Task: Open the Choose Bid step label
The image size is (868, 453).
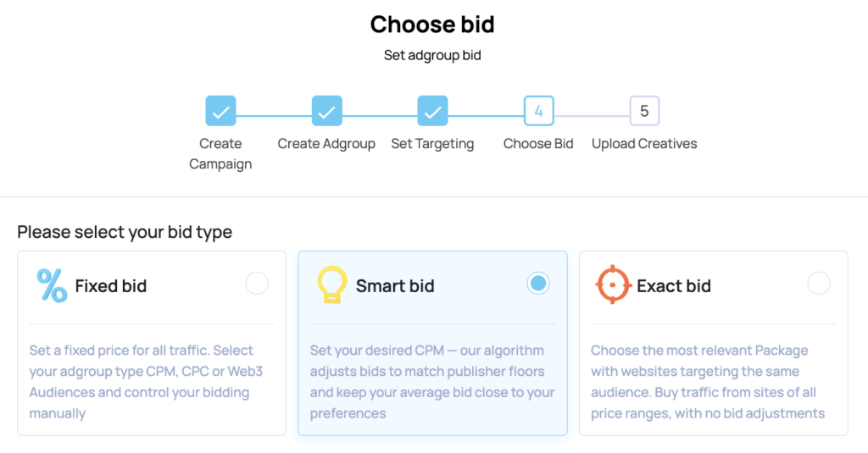Action: click(538, 144)
